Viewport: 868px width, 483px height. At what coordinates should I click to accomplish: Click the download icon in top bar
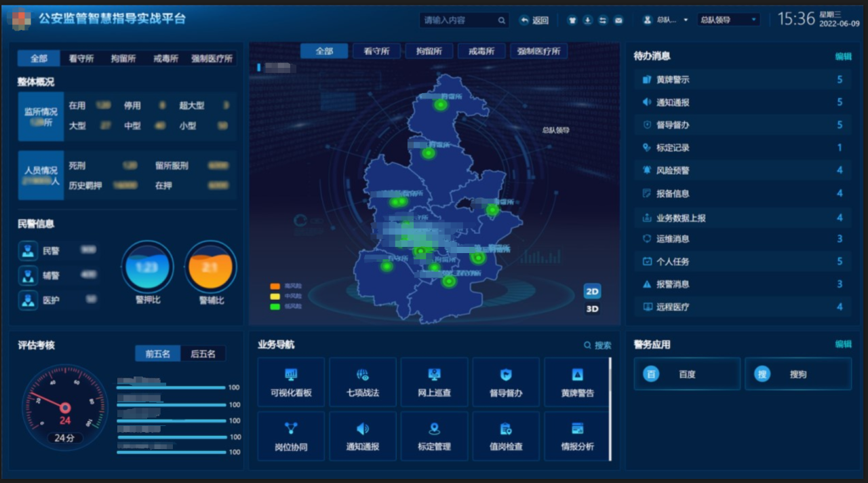click(x=588, y=20)
